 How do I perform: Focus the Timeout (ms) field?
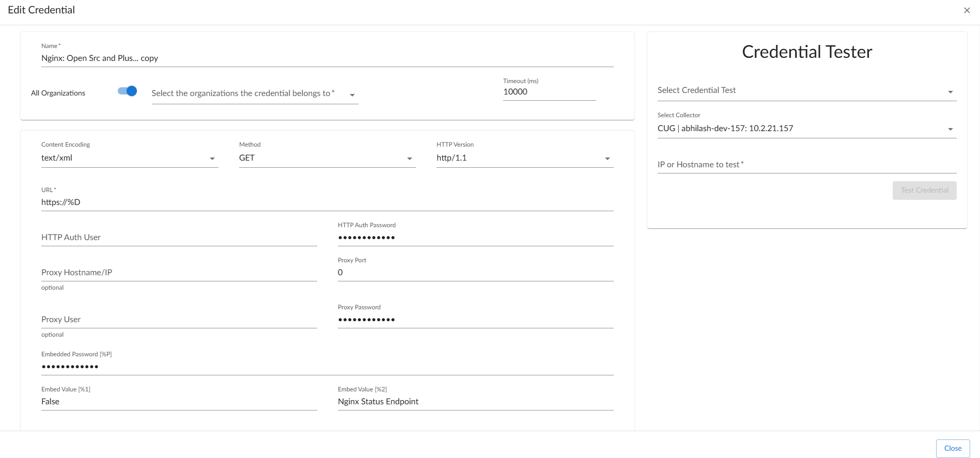[x=549, y=92]
